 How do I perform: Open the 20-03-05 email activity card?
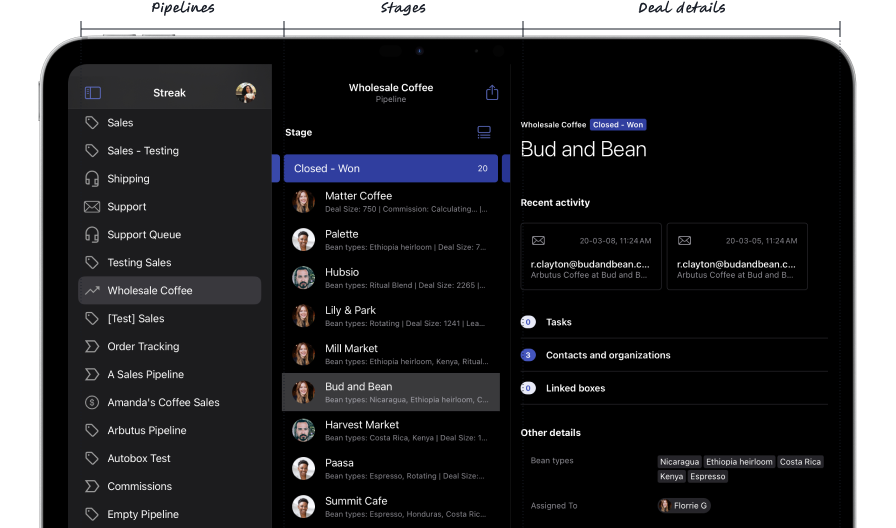(737, 256)
